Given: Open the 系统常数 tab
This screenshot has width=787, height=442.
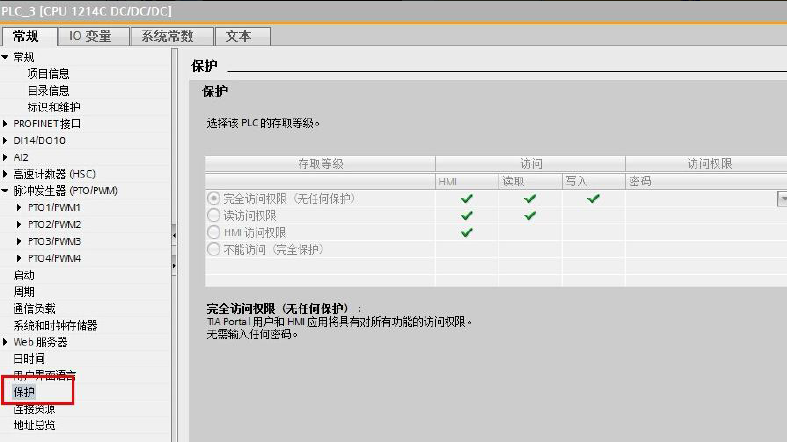Looking at the screenshot, I should click(169, 36).
